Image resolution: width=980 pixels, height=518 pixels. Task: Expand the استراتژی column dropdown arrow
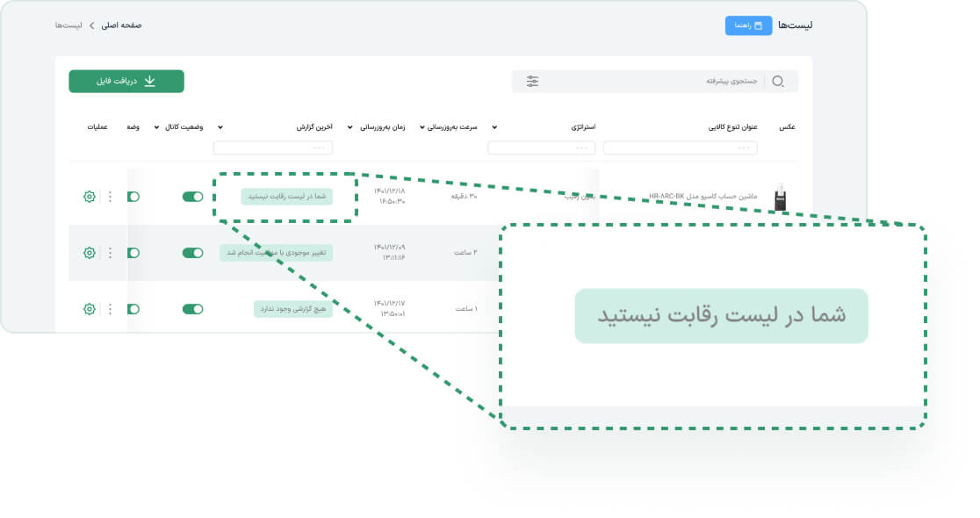coord(494,127)
